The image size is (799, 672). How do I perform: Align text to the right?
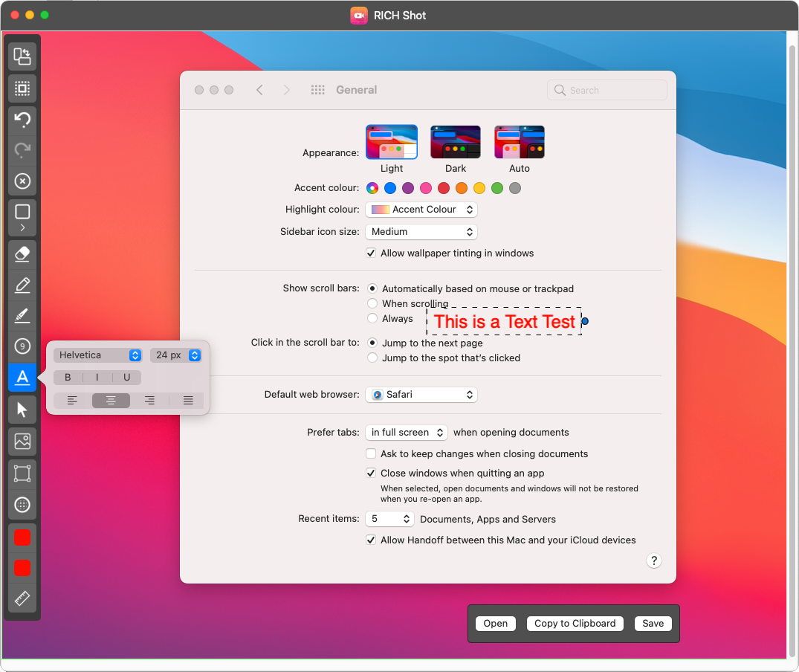(149, 401)
